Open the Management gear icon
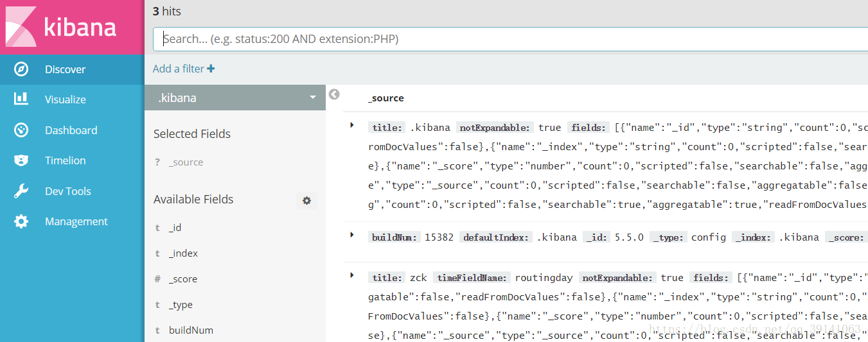The height and width of the screenshot is (342, 868). pyautogui.click(x=21, y=221)
